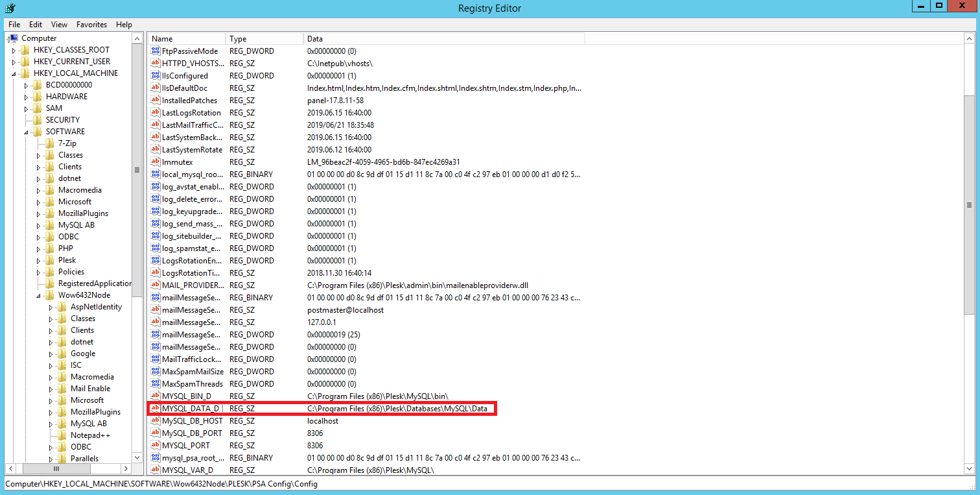Select the Plesk folder icon under SOFTWARE
Screen dimensions: 980x495
click(50, 260)
